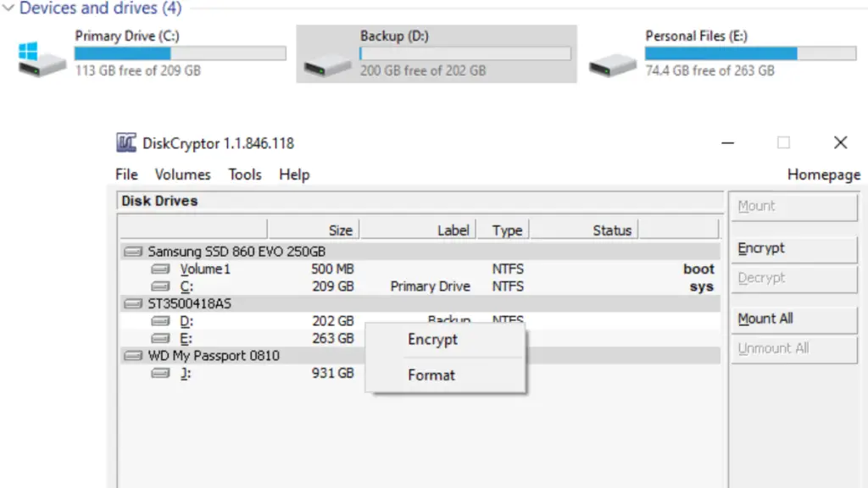
Task: Choose Format from the context menu
Action: click(431, 375)
